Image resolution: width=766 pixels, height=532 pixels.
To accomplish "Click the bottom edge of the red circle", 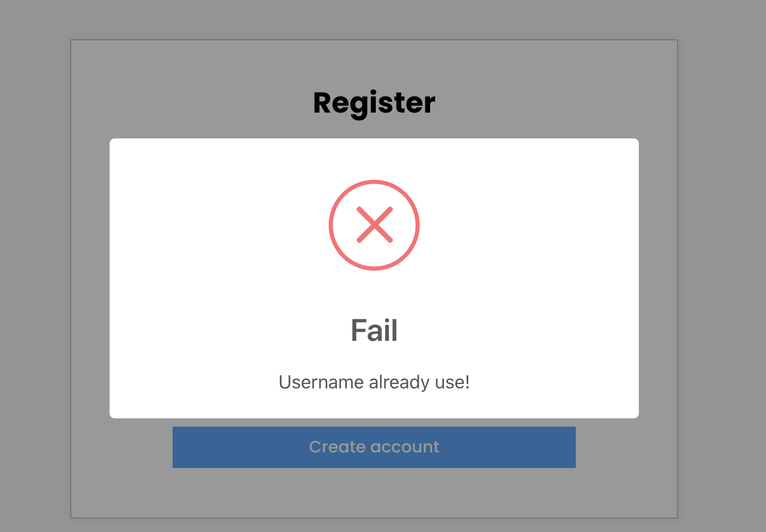I will [374, 269].
